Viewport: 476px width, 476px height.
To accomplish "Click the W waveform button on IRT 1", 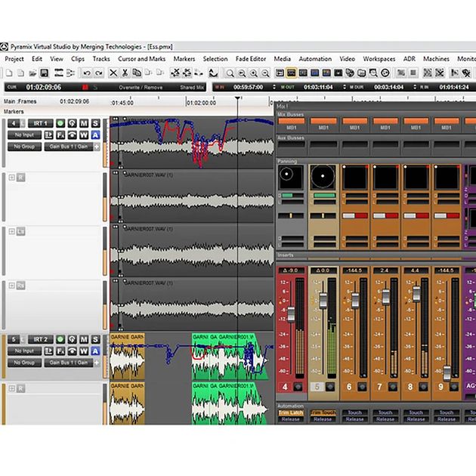I will coord(83,134).
